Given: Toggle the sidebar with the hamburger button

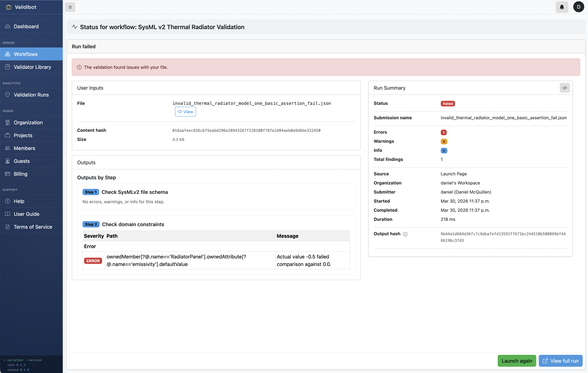Looking at the screenshot, I should pyautogui.click(x=70, y=7).
